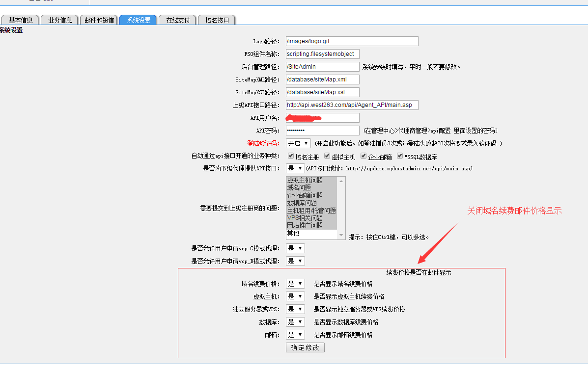Expand the 域名续费价格 dropdown

[295, 284]
